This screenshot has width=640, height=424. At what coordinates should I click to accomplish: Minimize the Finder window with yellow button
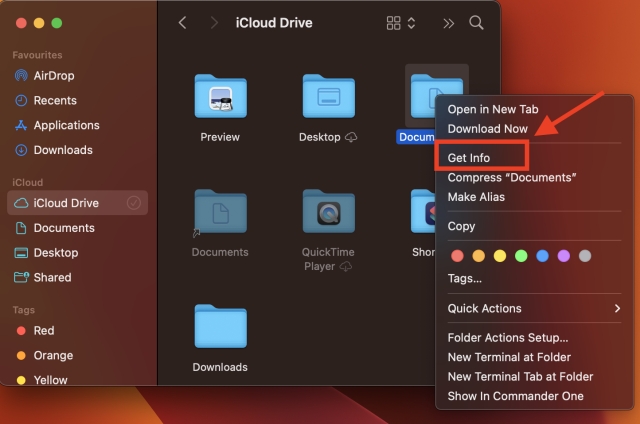pyautogui.click(x=39, y=23)
